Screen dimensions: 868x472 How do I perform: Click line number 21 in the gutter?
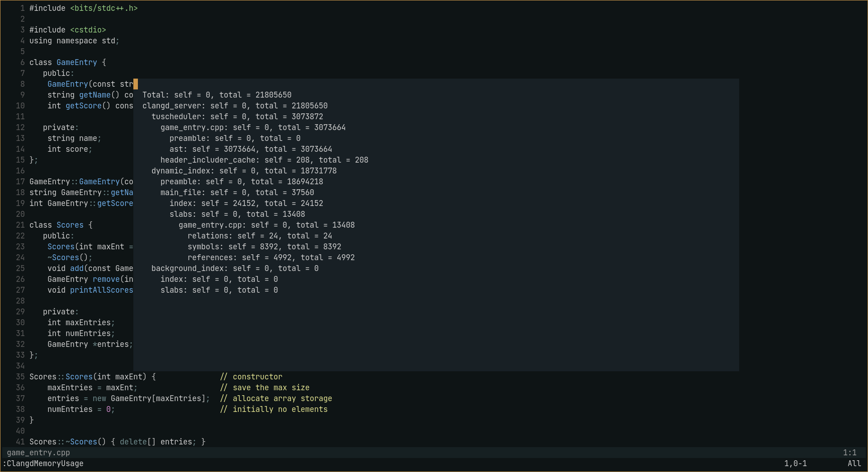click(x=20, y=225)
